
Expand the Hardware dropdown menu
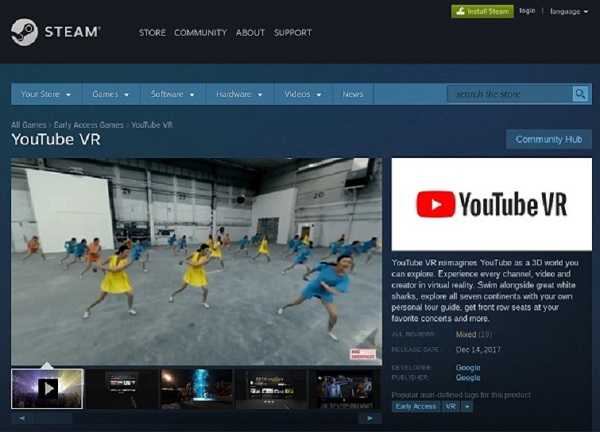pos(239,94)
